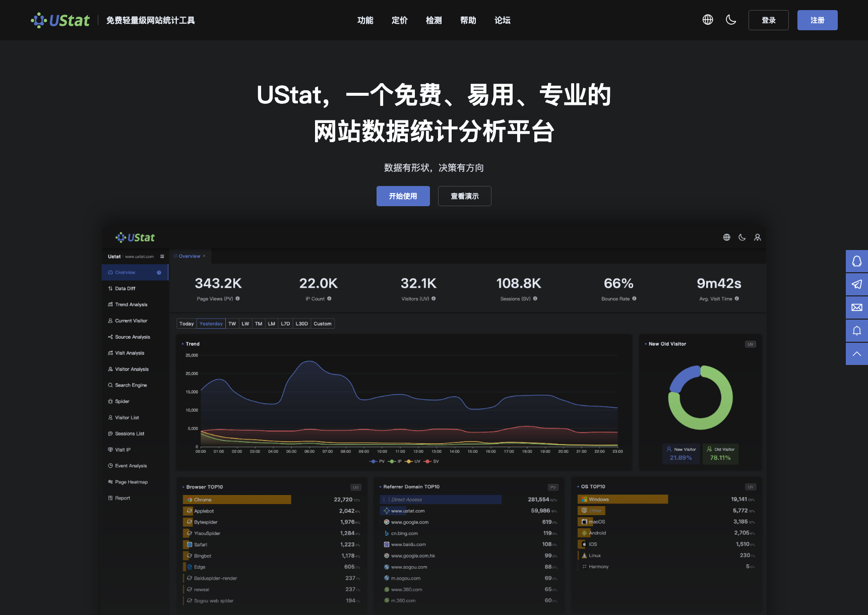The width and height of the screenshot is (868, 615).
Task: Open the 检测 menu item
Action: pyautogui.click(x=434, y=20)
